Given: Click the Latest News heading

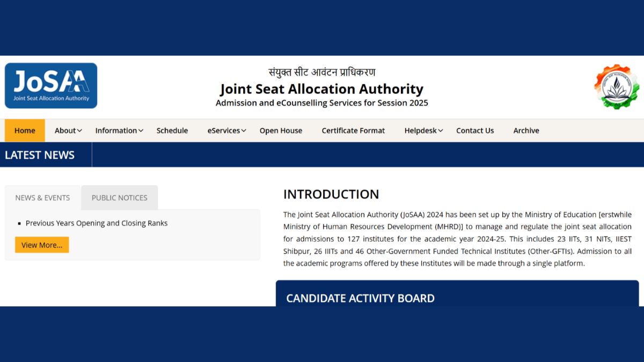Looking at the screenshot, I should click(40, 155).
